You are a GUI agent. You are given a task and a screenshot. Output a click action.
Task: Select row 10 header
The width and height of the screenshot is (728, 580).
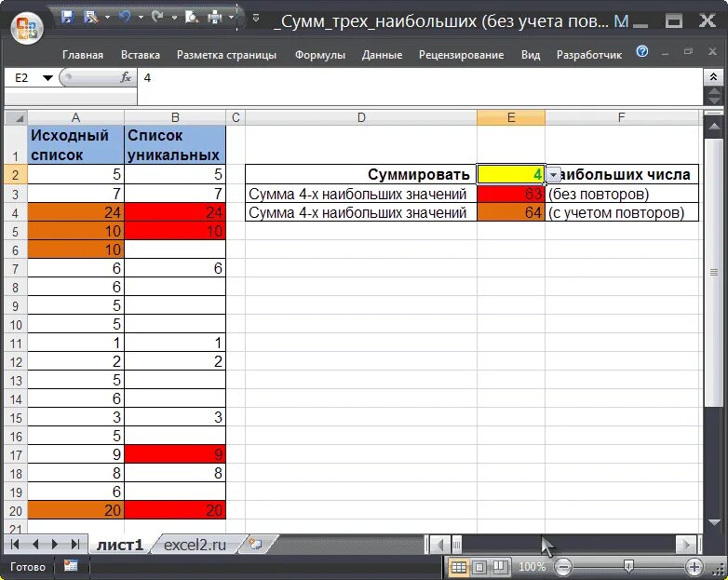coord(16,324)
